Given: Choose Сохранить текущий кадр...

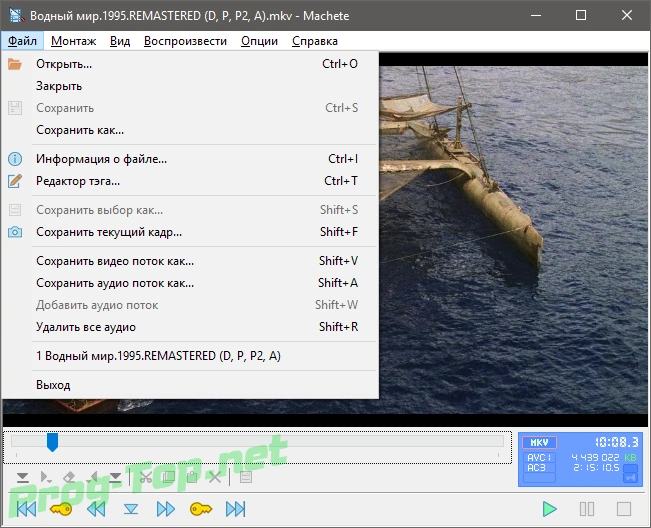Looking at the screenshot, I should pyautogui.click(x=190, y=232).
